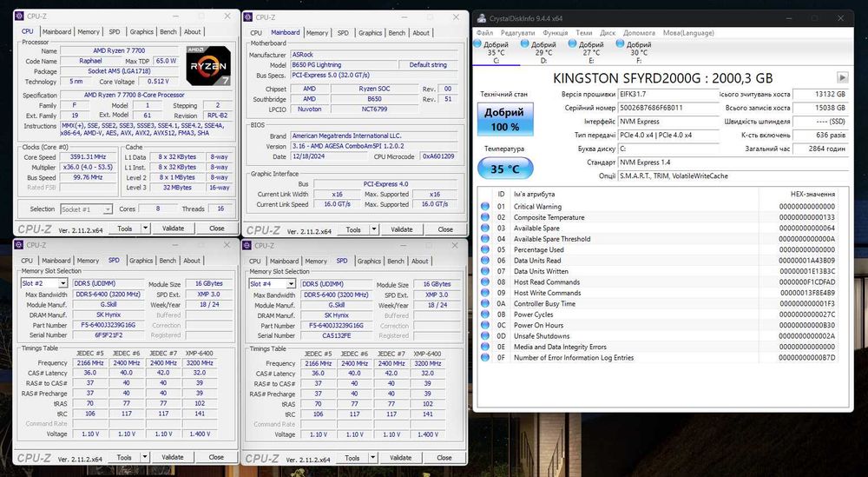Screen dimensions: 868x477
Task: Click the ID column header in attribute list
Action: click(x=501, y=195)
